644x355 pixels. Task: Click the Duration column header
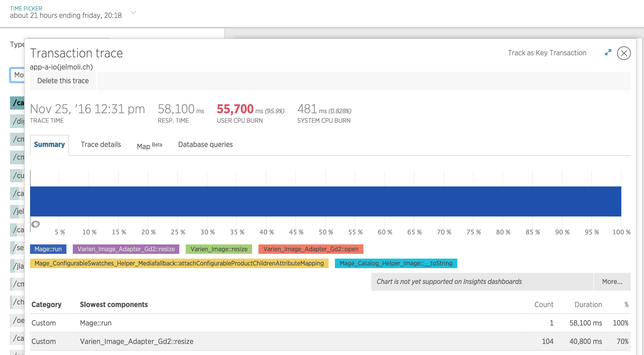[x=588, y=305]
